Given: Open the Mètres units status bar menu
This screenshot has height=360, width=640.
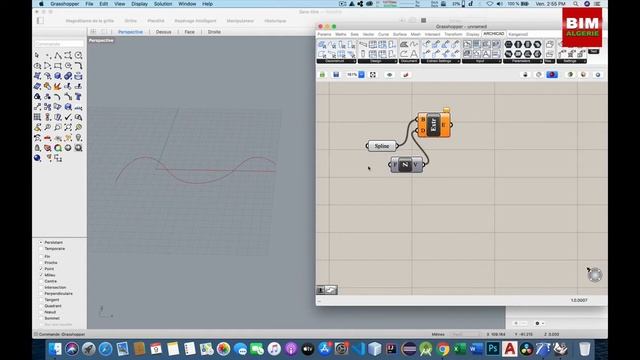Looking at the screenshot, I should (438, 334).
